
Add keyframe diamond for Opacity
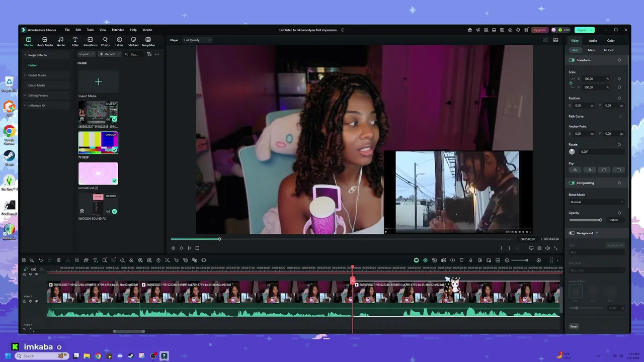(x=619, y=213)
